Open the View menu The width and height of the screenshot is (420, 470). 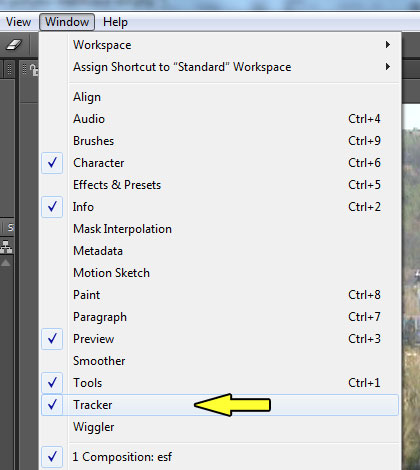pyautogui.click(x=18, y=22)
